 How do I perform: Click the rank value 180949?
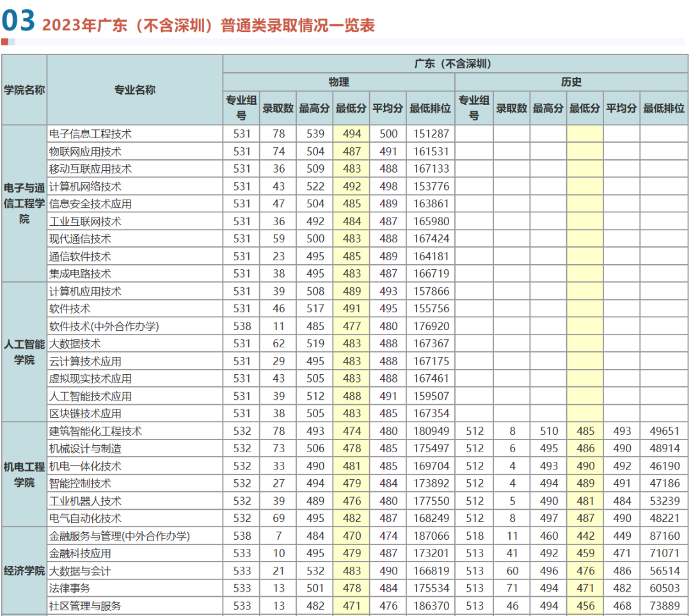[x=431, y=431]
